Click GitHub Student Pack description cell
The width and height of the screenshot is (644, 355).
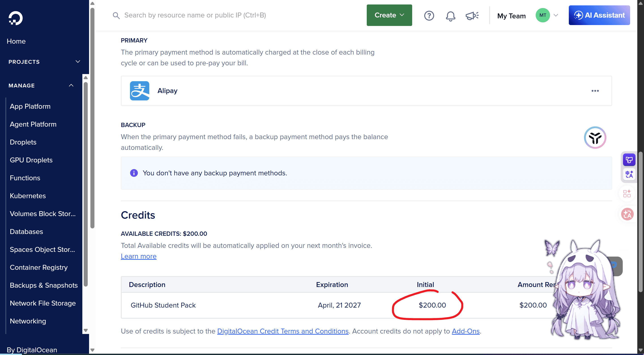pos(163,305)
